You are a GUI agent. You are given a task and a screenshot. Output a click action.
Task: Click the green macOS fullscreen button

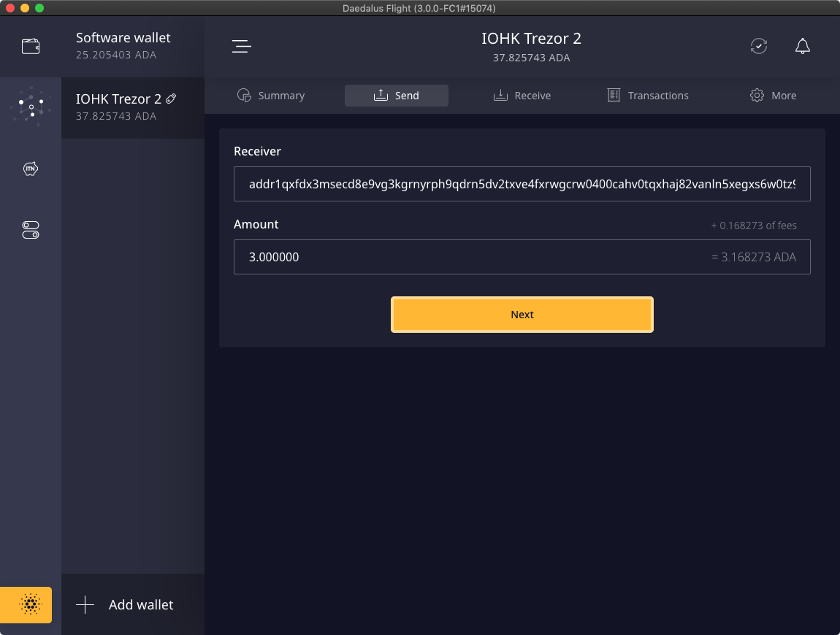pyautogui.click(x=39, y=8)
